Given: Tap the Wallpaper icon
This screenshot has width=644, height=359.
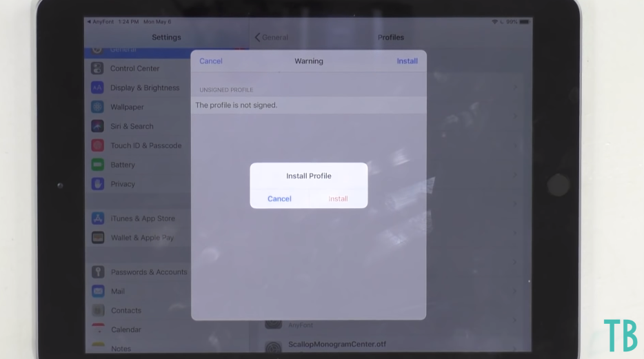Looking at the screenshot, I should click(97, 107).
